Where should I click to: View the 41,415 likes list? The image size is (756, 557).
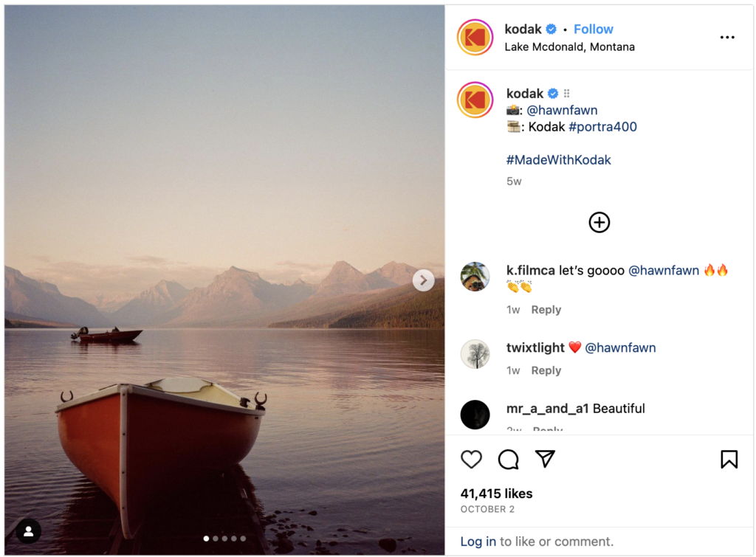(496, 494)
